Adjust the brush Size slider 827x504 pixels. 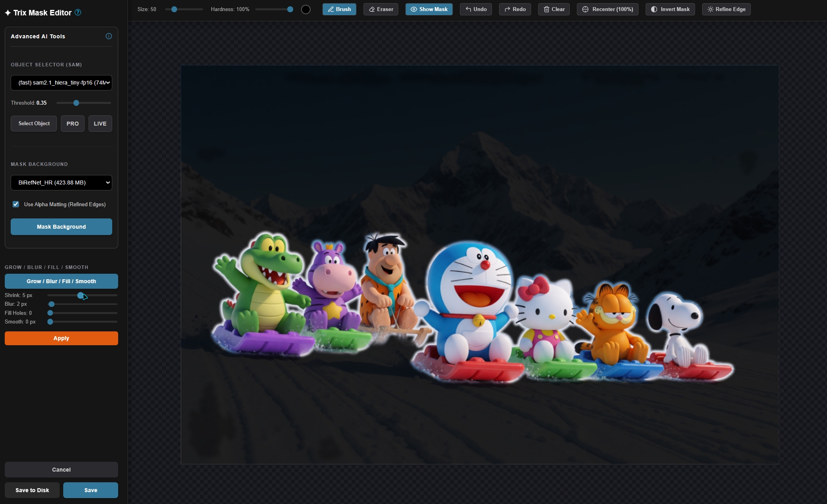pyautogui.click(x=184, y=9)
